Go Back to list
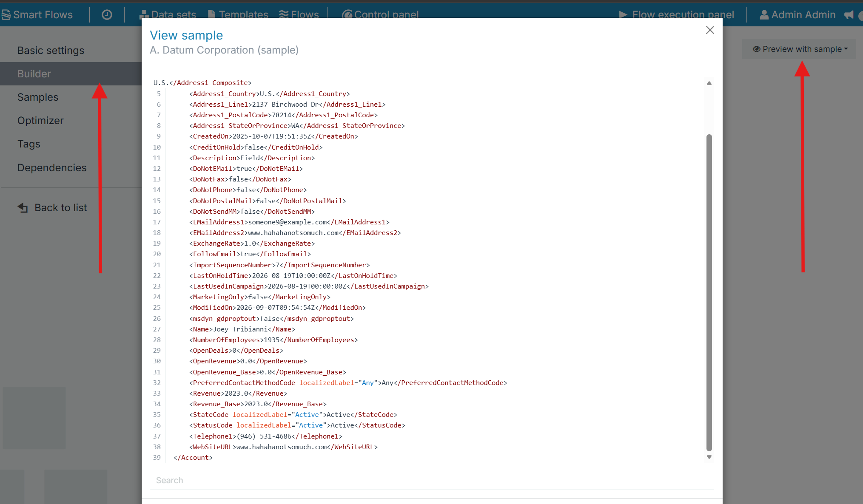The height and width of the screenshot is (504, 863). 52,208
